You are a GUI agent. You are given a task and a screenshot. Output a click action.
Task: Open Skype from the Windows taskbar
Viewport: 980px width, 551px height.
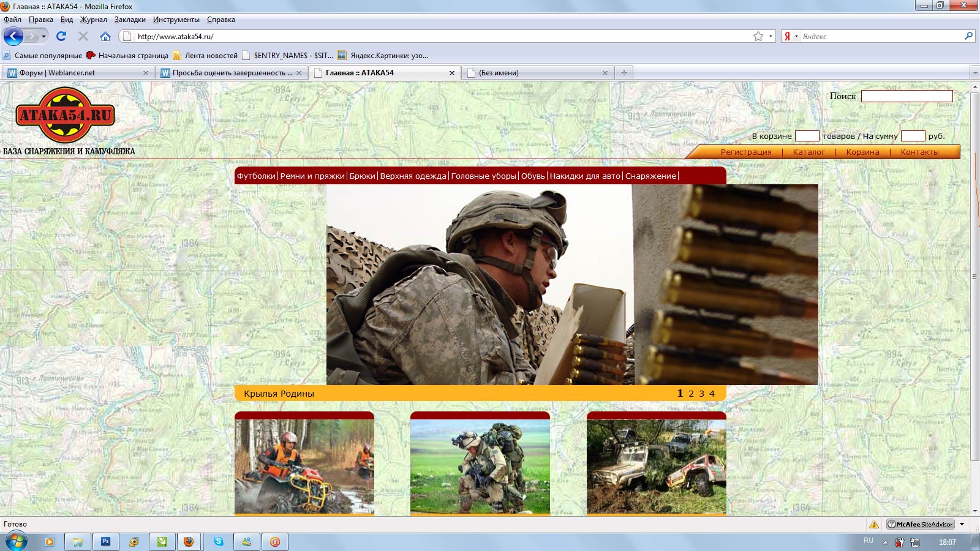pyautogui.click(x=219, y=542)
